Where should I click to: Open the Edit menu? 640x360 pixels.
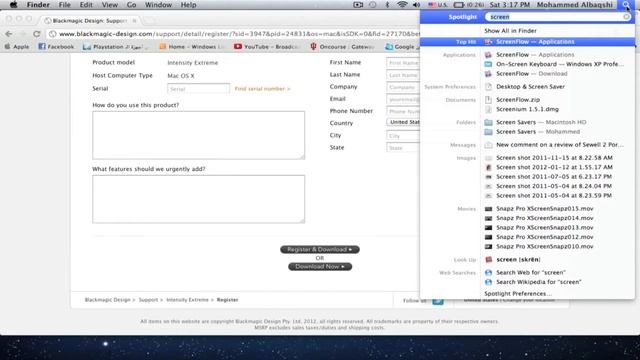pos(86,5)
